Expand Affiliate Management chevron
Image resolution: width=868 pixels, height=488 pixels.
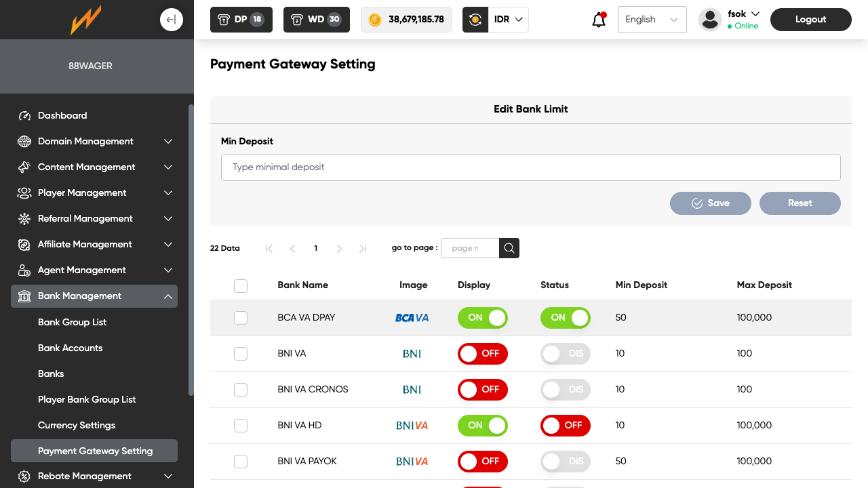pos(168,245)
